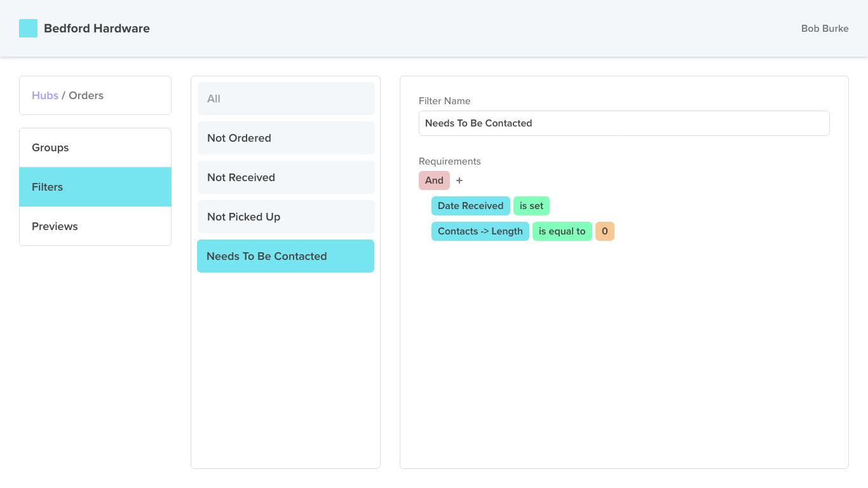Viewport: 868px width, 488px height.
Task: Edit the Filter Name text field
Action: 623,123
